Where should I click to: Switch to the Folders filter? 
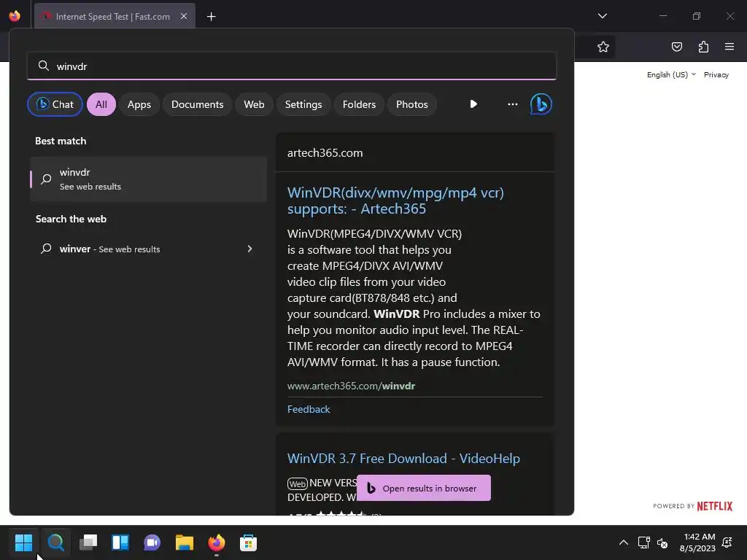tap(359, 104)
